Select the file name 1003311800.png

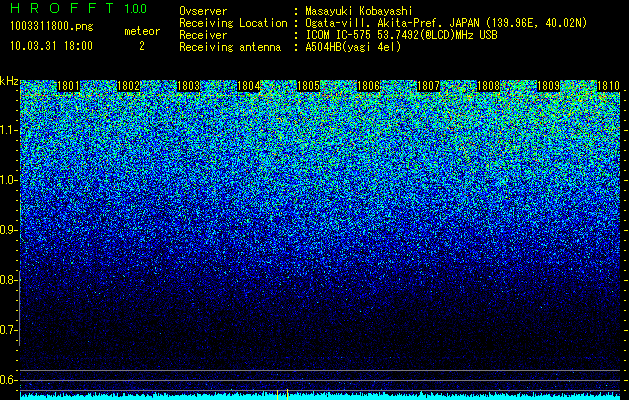click(x=52, y=26)
